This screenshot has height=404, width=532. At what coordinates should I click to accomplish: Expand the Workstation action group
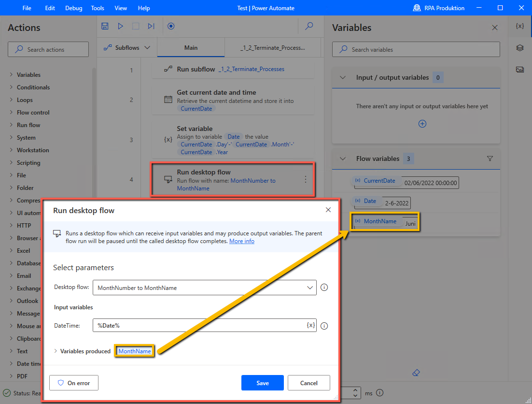point(11,150)
